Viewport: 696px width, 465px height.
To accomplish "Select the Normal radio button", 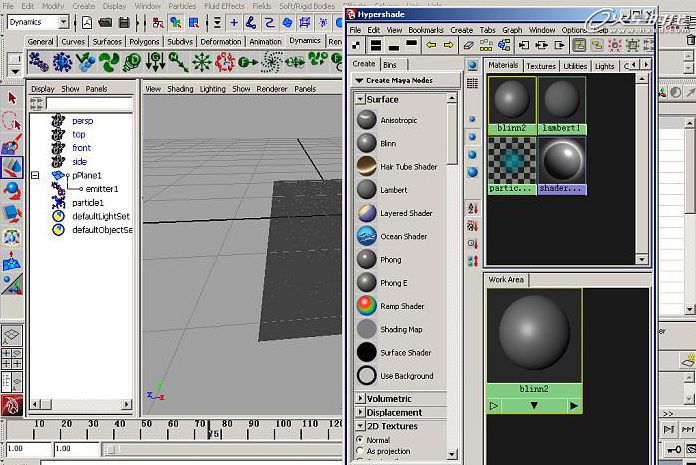I will [x=360, y=440].
